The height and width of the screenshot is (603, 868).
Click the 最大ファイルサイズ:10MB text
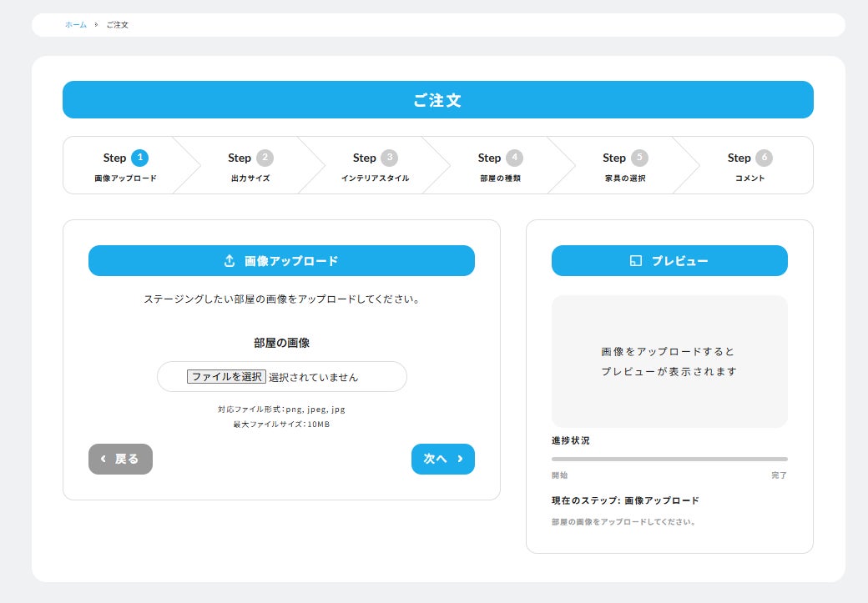282,425
